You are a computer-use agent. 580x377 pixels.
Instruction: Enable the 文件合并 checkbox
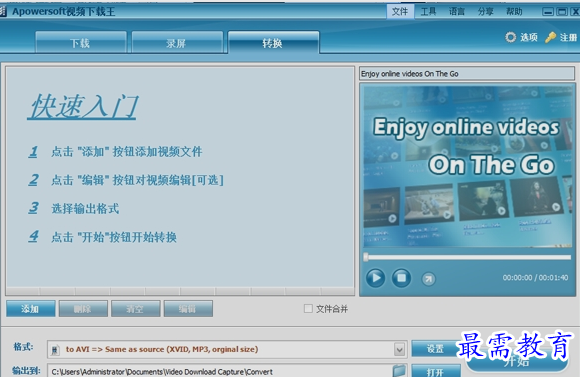pyautogui.click(x=308, y=309)
